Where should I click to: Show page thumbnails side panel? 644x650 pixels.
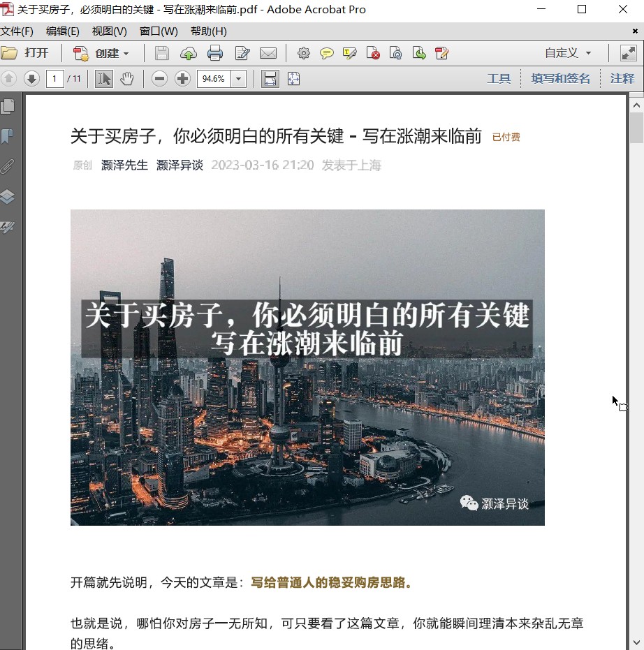8,106
